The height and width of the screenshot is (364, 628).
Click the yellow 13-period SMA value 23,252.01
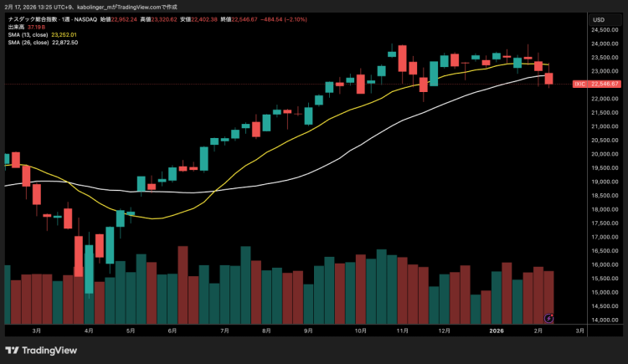64,34
